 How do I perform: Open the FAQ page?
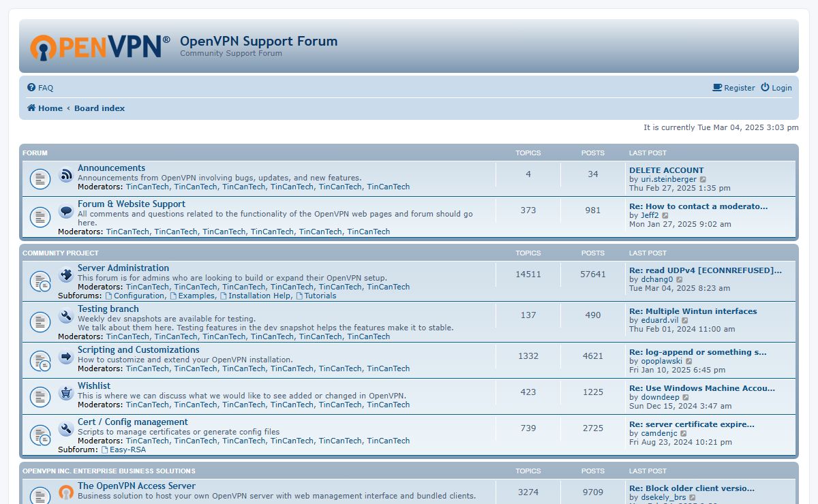tap(40, 88)
